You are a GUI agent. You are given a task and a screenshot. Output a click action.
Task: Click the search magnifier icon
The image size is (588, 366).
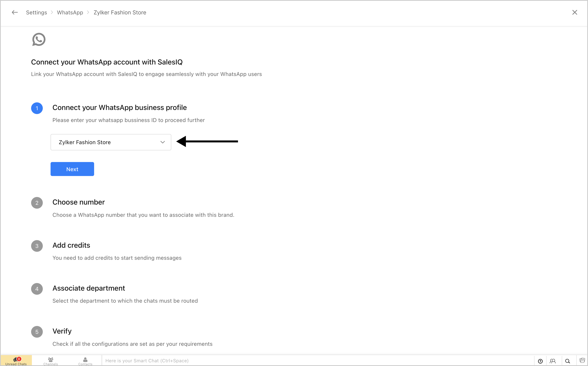coord(567,361)
